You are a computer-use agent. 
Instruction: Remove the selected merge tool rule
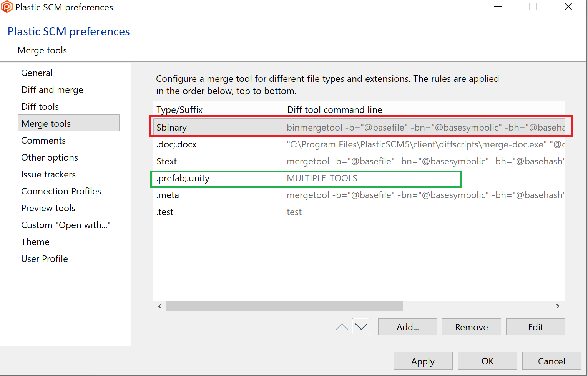pos(471,327)
